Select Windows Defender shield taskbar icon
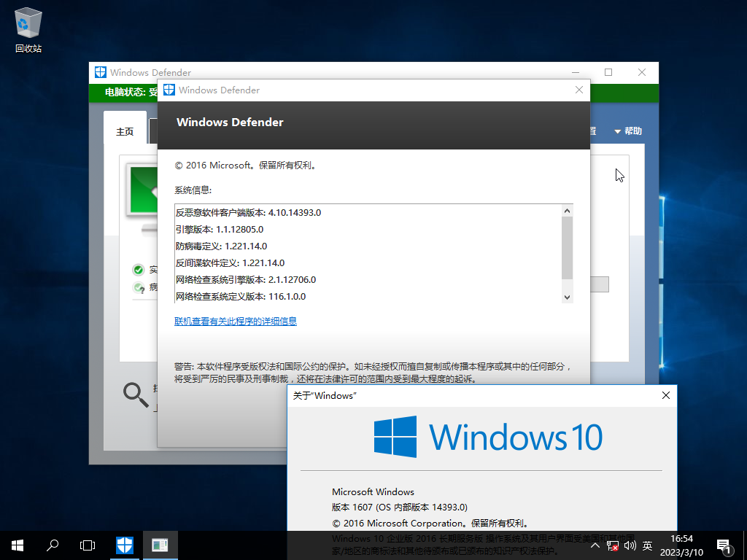This screenshot has width=747, height=560. (x=124, y=545)
